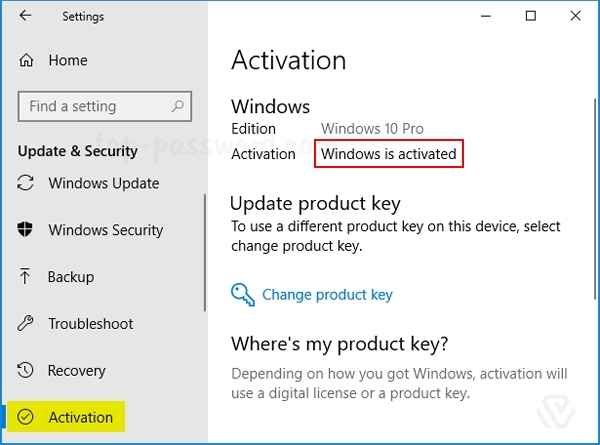Click the key icon beside Change product key
This screenshot has height=445, width=600.
(x=243, y=294)
